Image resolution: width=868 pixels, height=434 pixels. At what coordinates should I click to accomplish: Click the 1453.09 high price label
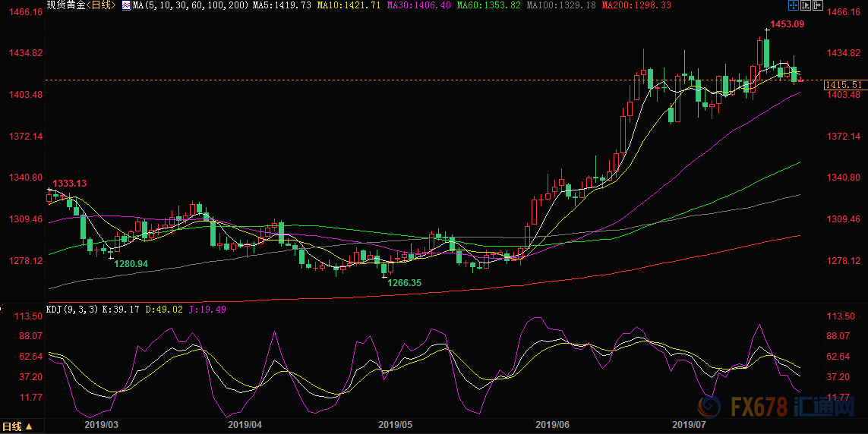tap(788, 24)
